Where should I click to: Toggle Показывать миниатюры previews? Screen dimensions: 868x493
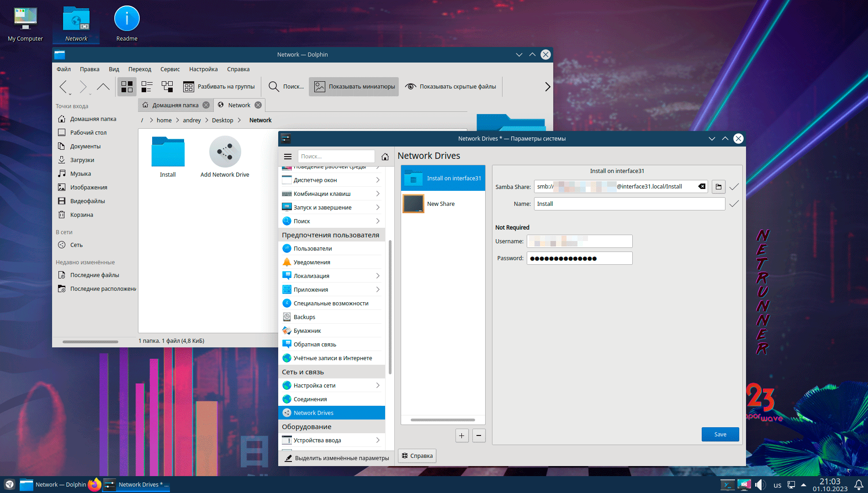coord(354,87)
